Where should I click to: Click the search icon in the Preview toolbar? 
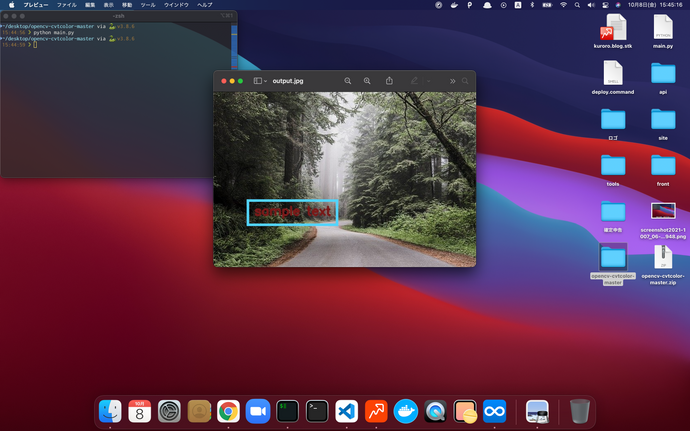click(465, 81)
